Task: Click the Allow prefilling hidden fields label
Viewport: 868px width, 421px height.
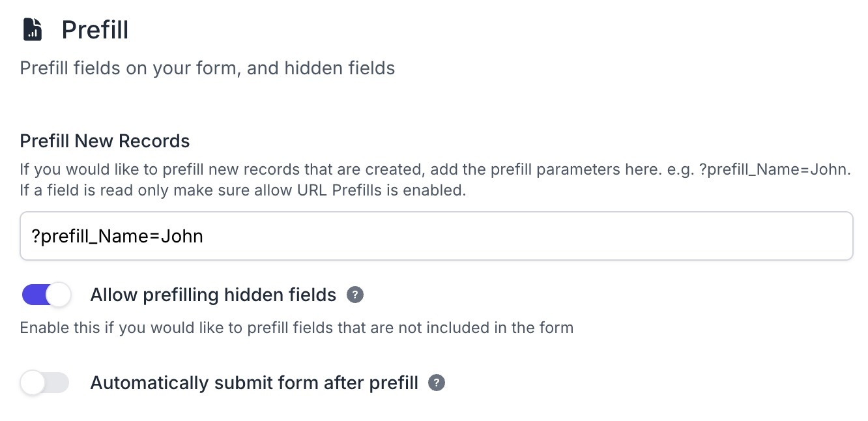Action: pyautogui.click(x=213, y=295)
